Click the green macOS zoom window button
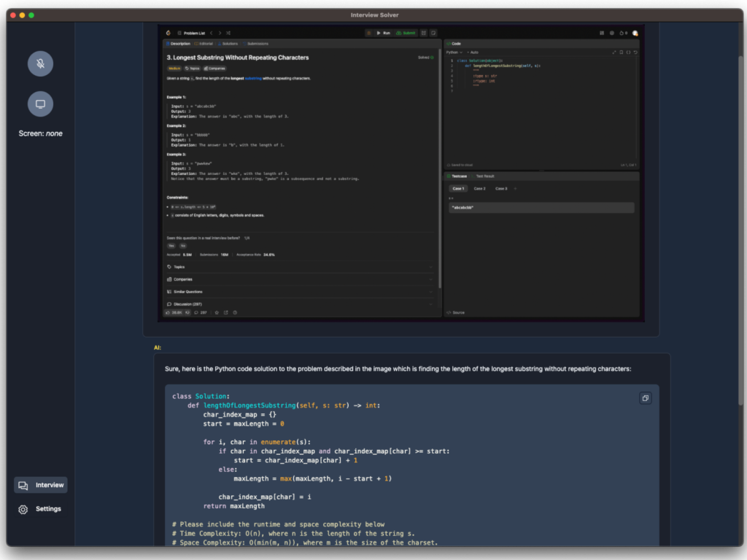The image size is (747, 560). pos(31,15)
